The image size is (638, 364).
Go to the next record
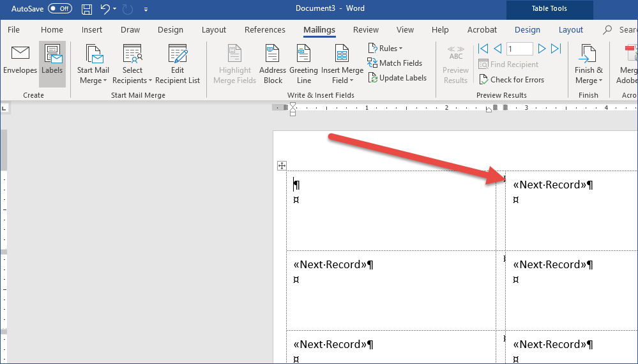click(542, 49)
